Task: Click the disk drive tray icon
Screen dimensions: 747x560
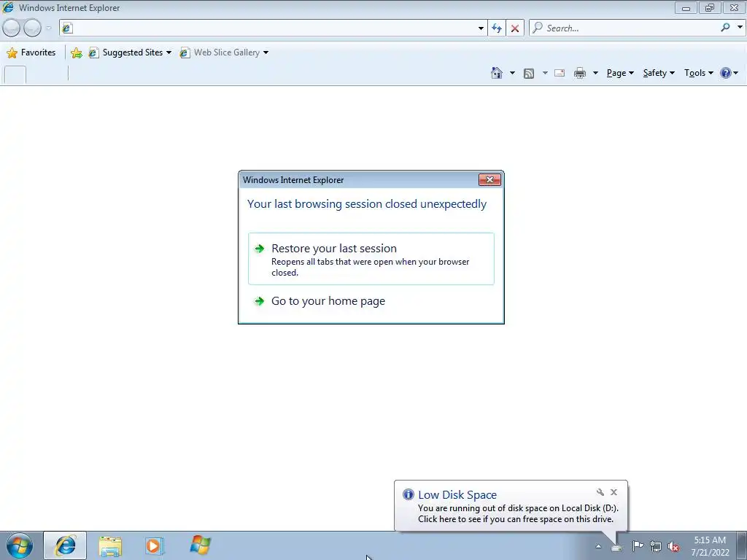Action: pos(616,547)
